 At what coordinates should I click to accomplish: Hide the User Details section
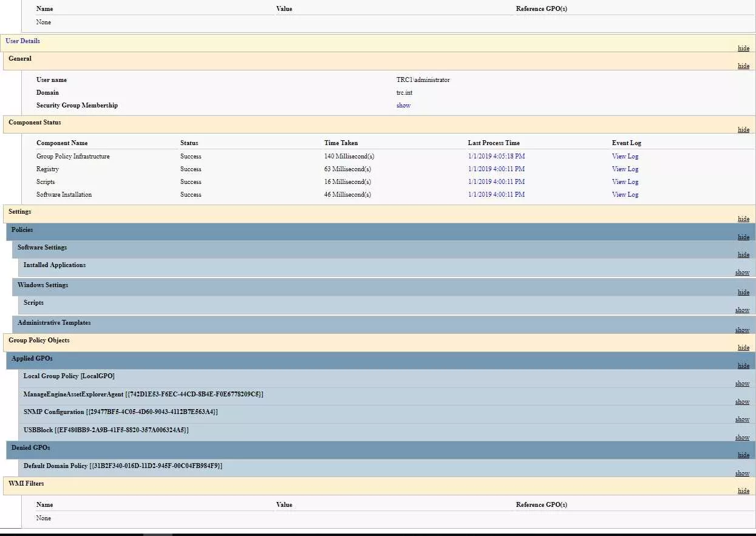(743, 49)
